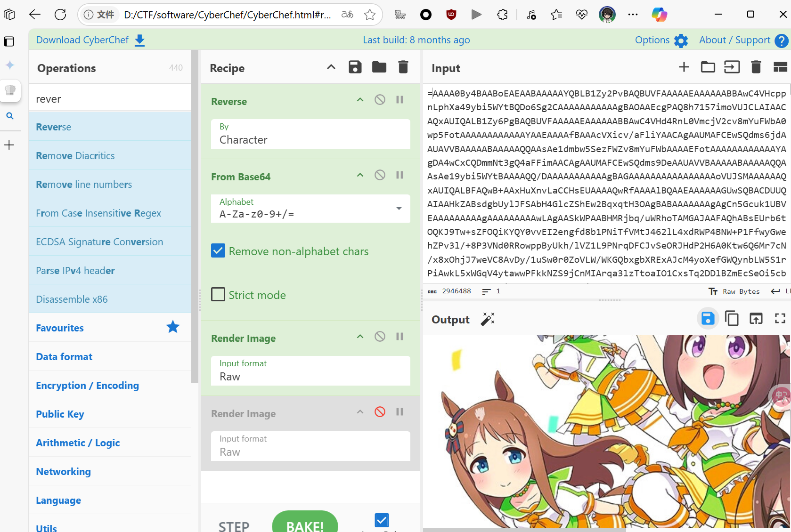Image resolution: width=791 pixels, height=532 pixels.
Task: Disable the first Render Image operation
Action: click(380, 337)
